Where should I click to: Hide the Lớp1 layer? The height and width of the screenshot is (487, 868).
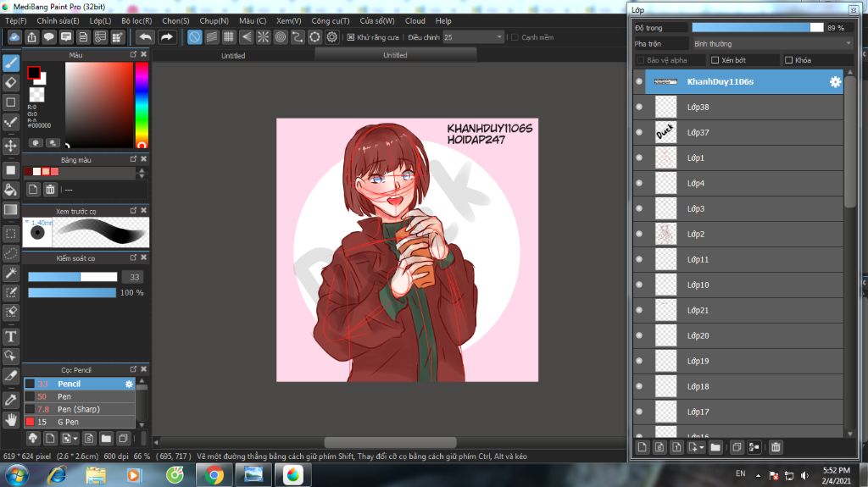[639, 158]
